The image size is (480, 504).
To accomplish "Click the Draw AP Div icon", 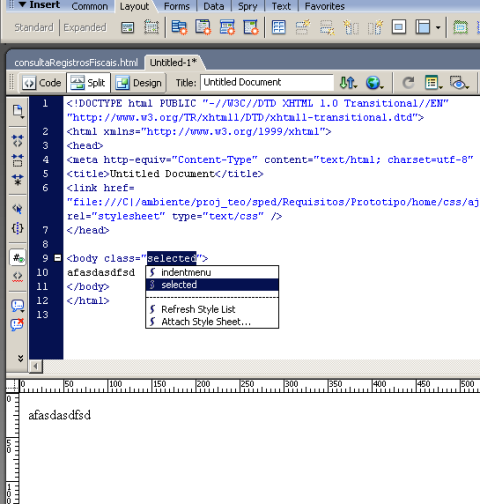I will 151,27.
